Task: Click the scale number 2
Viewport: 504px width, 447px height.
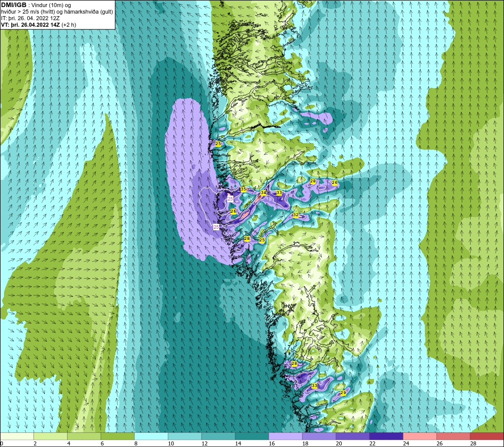Action: point(35,443)
